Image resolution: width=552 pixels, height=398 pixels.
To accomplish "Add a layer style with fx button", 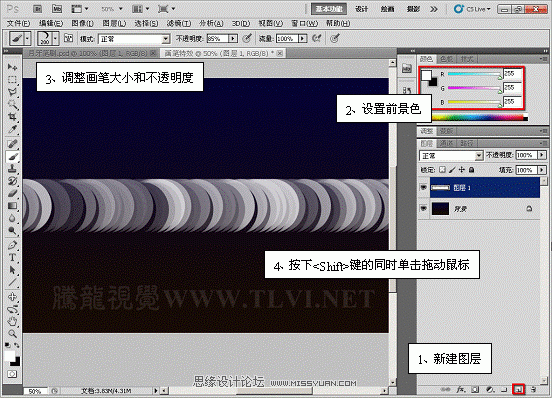I will click(x=461, y=390).
